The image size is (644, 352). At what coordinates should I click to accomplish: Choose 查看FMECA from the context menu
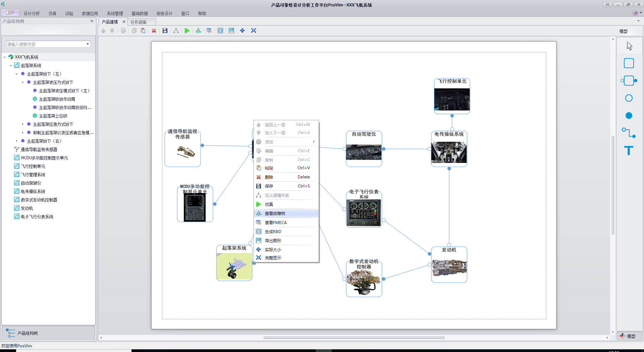276,222
